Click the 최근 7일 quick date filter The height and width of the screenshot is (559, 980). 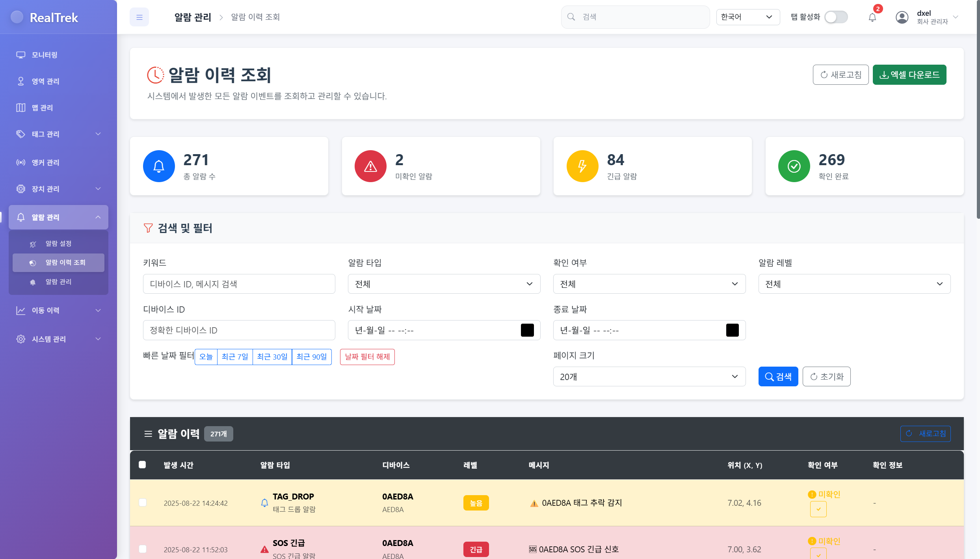click(x=235, y=357)
